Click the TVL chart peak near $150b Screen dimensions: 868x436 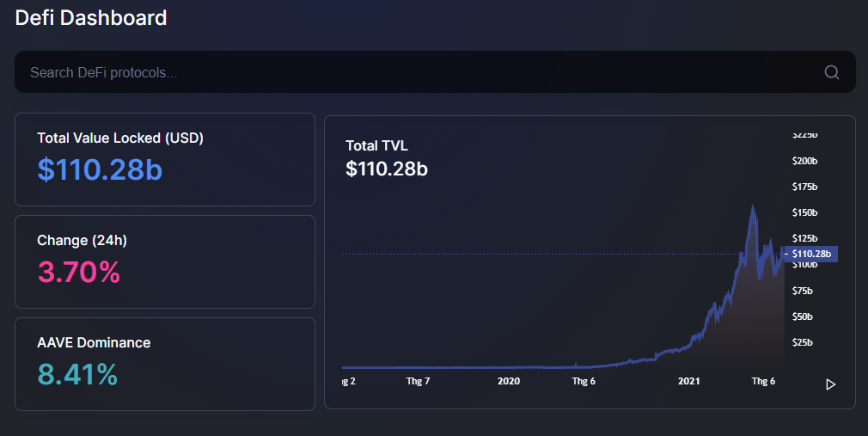(x=752, y=207)
